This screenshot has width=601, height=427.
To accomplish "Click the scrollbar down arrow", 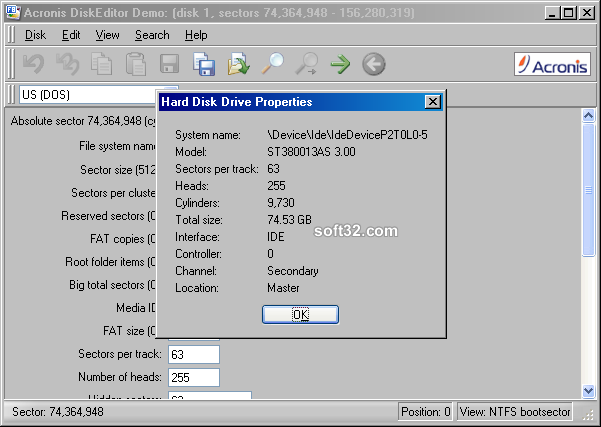I will (x=588, y=391).
